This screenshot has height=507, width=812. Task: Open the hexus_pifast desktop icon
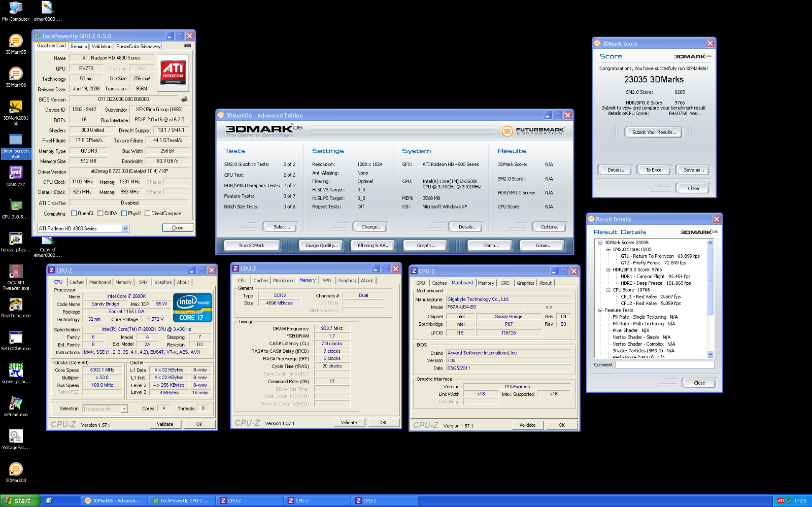click(x=16, y=242)
